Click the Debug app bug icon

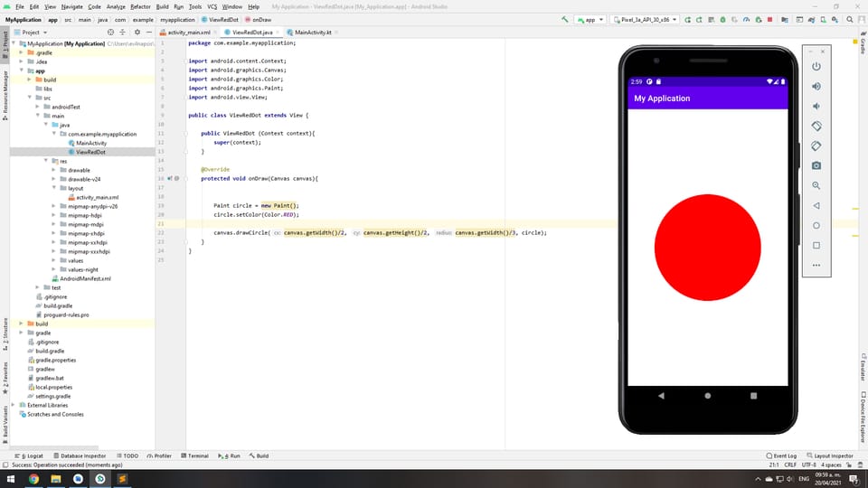click(723, 19)
